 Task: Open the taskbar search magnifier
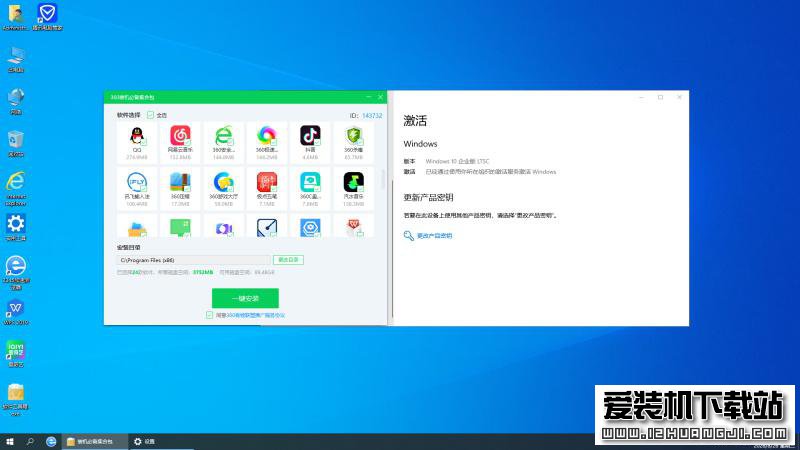point(30,441)
